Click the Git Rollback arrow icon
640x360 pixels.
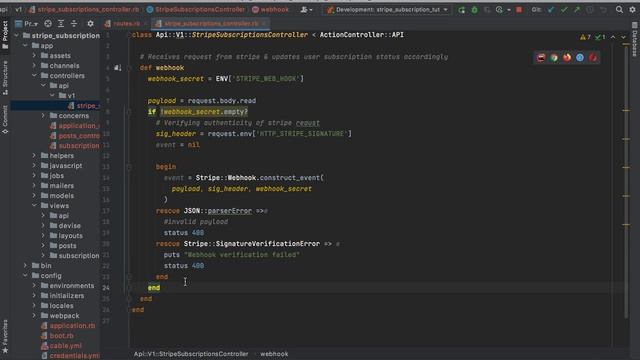point(603,9)
